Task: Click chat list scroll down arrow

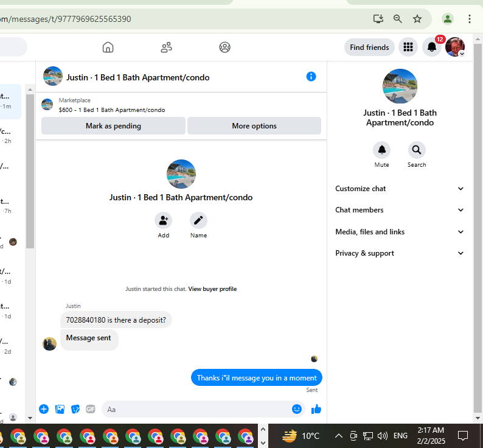Action: (x=30, y=418)
